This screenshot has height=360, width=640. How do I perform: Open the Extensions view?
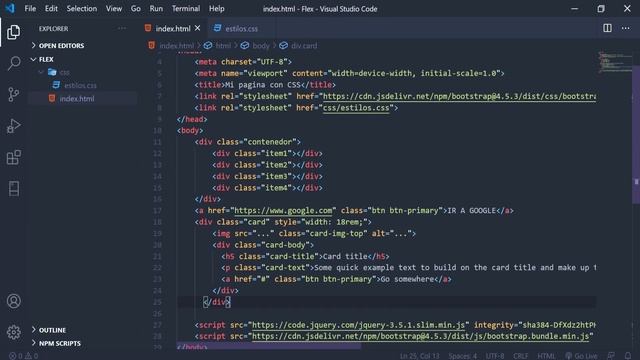[13, 157]
